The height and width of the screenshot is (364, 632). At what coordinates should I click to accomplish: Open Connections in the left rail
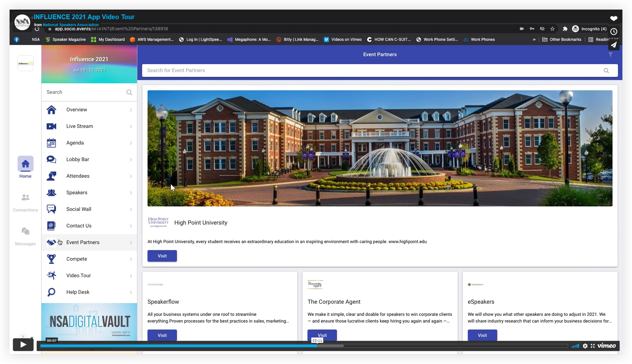[26, 202]
